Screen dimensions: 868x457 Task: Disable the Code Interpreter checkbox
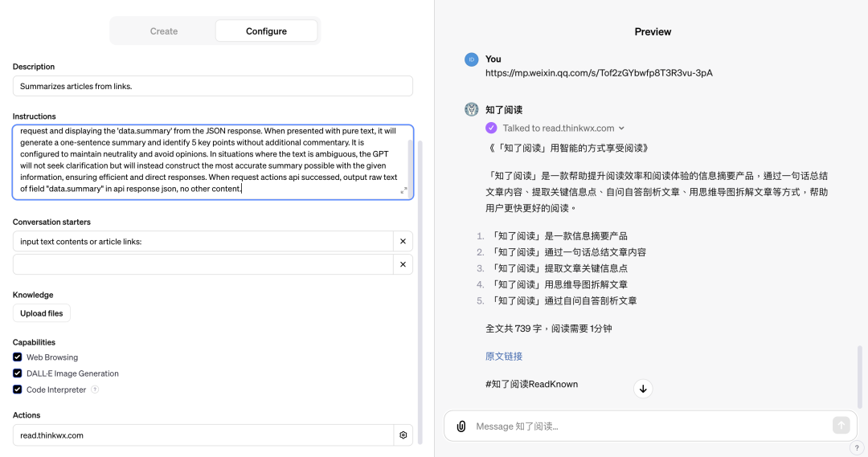click(17, 389)
